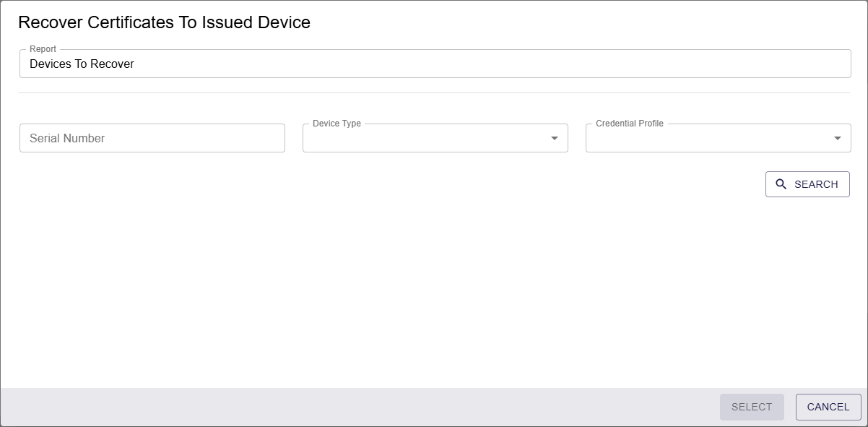Click the 'Devices To Recover' report text
868x427 pixels.
coord(82,64)
